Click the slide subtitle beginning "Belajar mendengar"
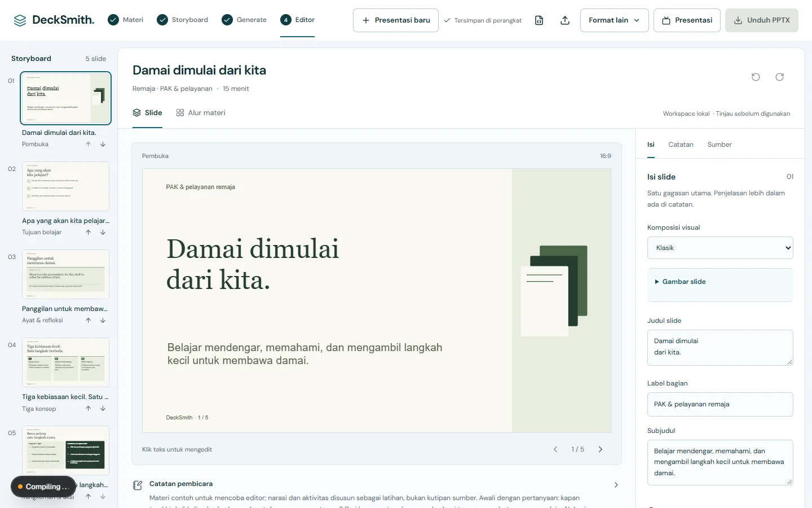Screen dimensions: 812x508 coord(304,354)
